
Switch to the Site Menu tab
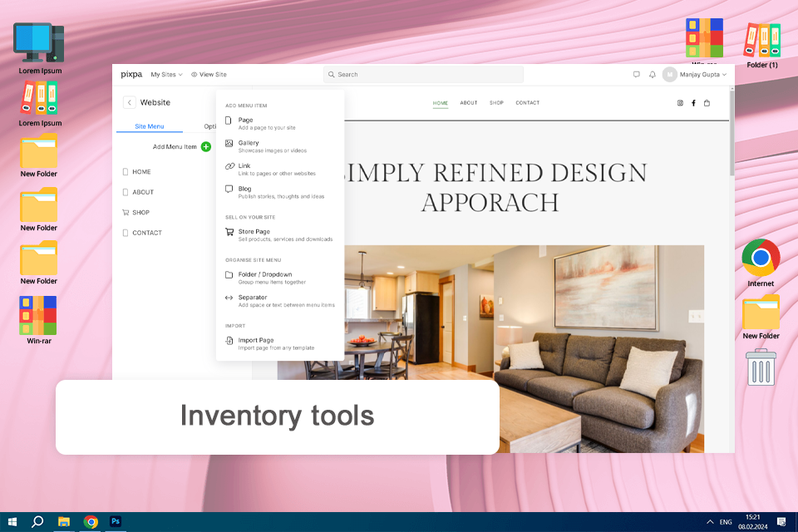(149, 126)
